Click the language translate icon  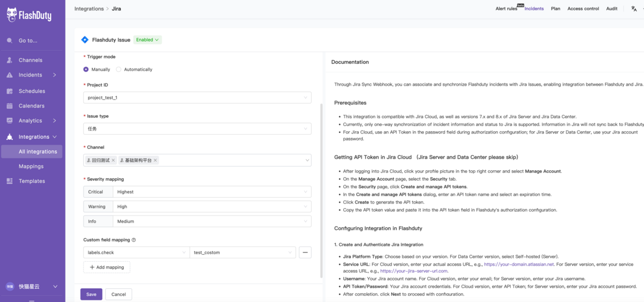coord(634,9)
